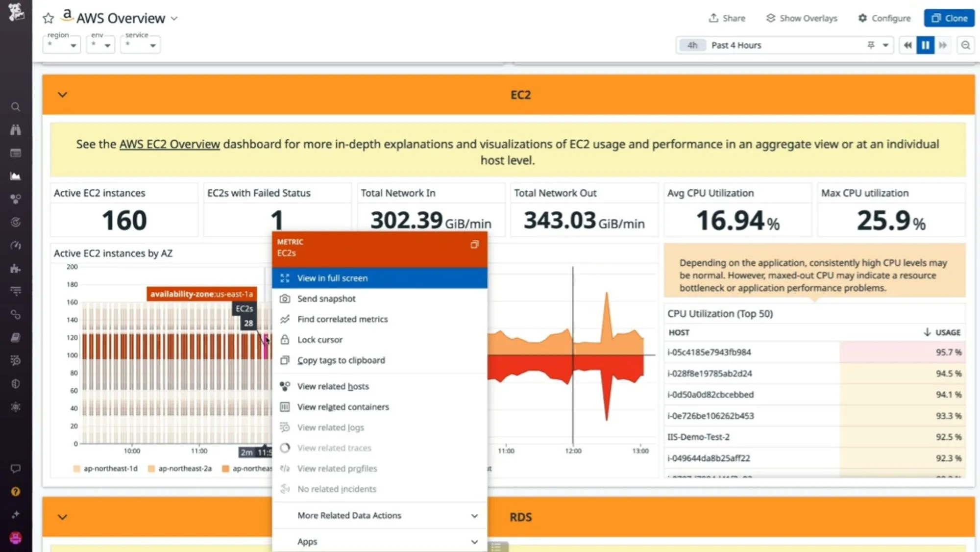
Task: Open the monitors gauge icon in sidebar
Action: pos(16,245)
